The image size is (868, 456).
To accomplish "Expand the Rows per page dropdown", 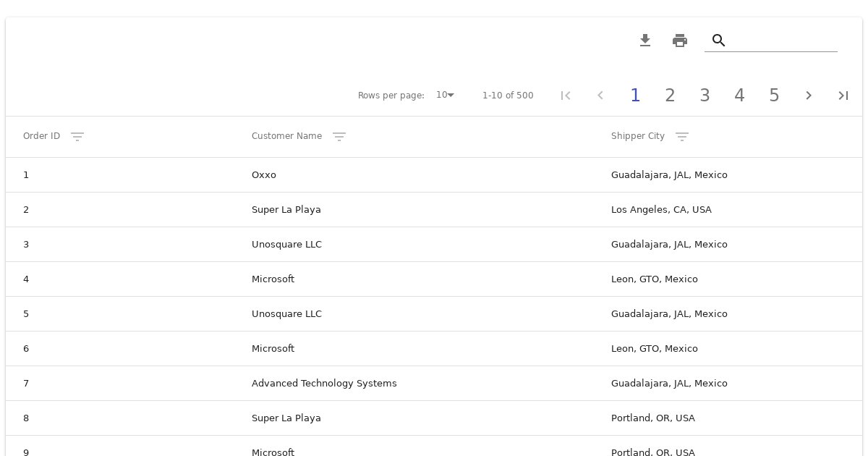I will coord(445,96).
